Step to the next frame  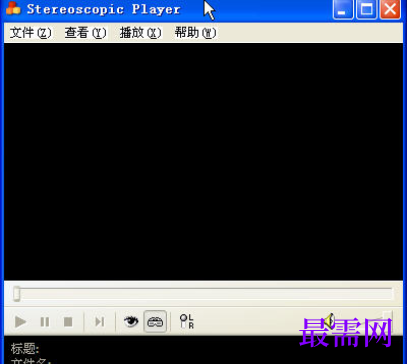(99, 322)
